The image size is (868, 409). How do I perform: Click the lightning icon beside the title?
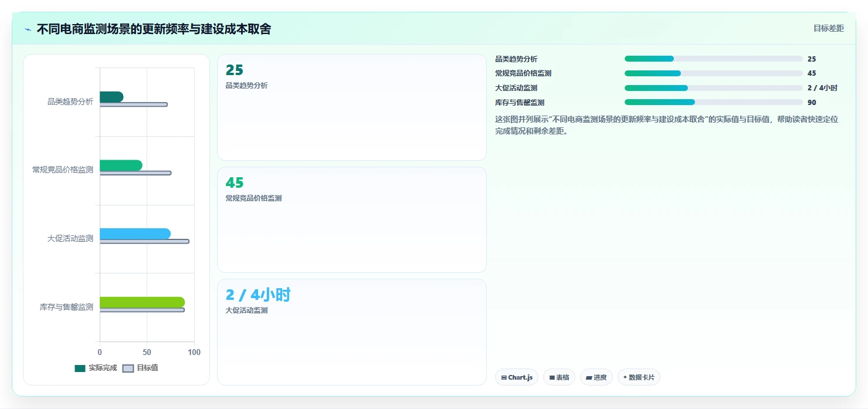click(28, 29)
